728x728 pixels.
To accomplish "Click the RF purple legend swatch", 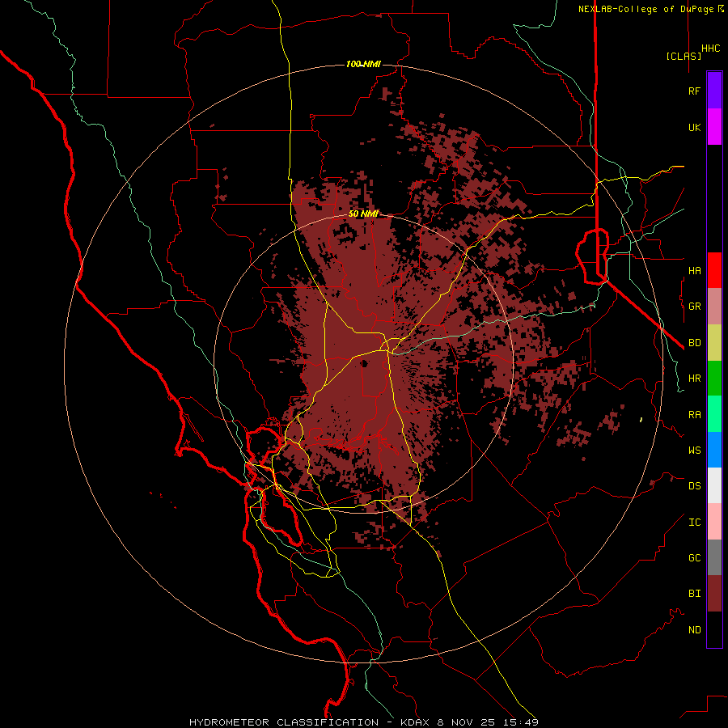I will (x=714, y=90).
